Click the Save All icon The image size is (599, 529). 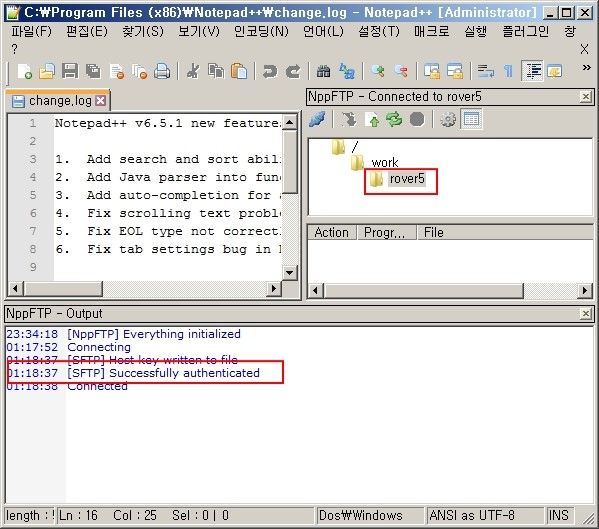[93, 71]
